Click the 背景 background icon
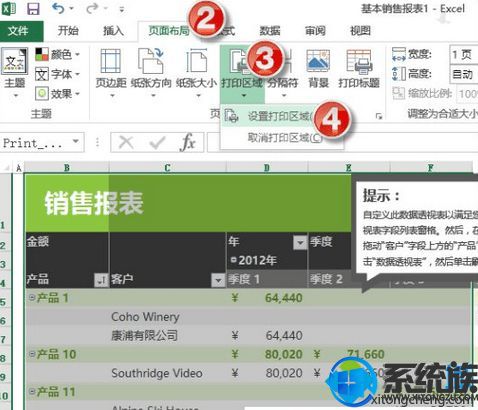The image size is (478, 410). 318,61
